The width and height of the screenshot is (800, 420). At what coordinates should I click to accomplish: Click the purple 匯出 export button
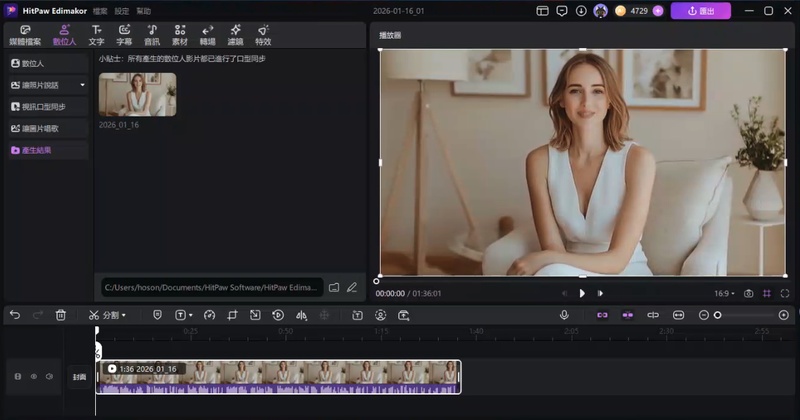[700, 11]
